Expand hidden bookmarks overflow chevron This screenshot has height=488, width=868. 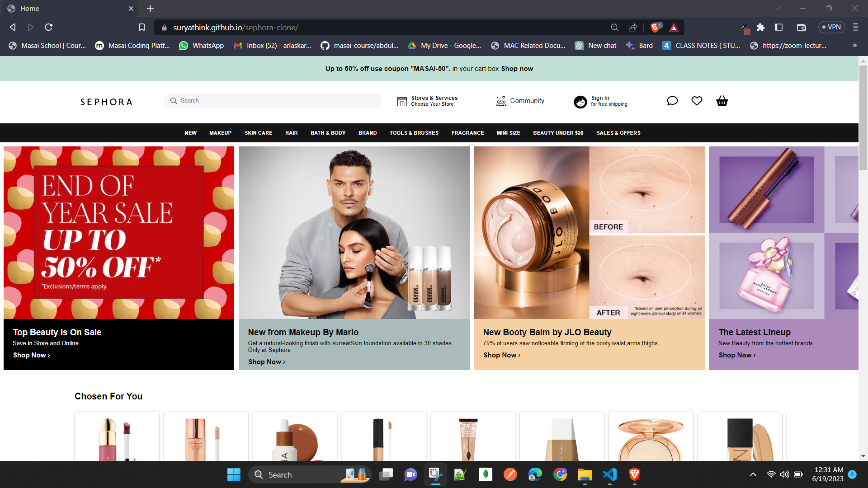[854, 45]
